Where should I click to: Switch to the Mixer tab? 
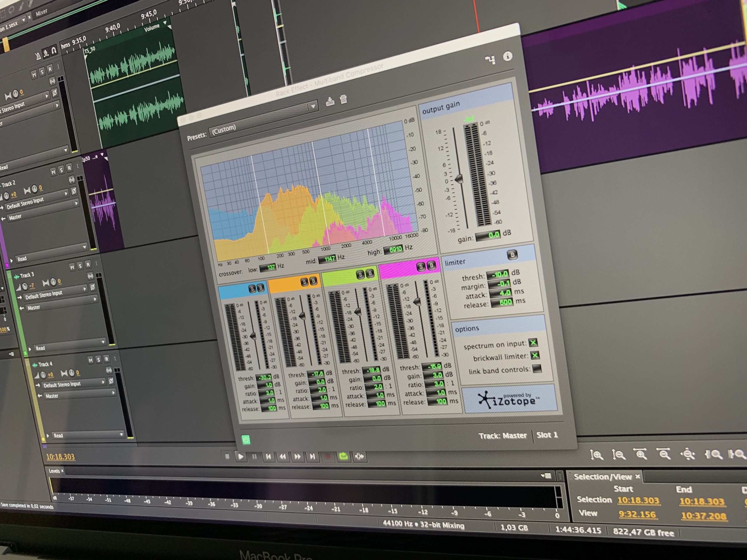[42, 13]
